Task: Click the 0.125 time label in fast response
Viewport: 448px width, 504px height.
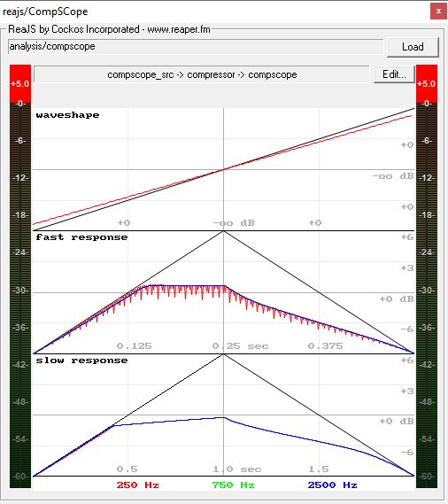Action: pyautogui.click(x=134, y=346)
